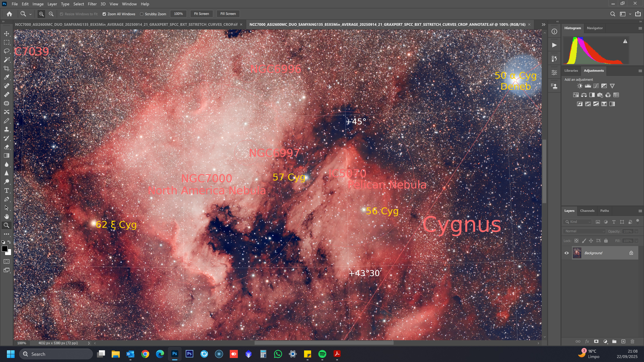Open the Filter menu
The height and width of the screenshot is (362, 644).
tap(92, 4)
